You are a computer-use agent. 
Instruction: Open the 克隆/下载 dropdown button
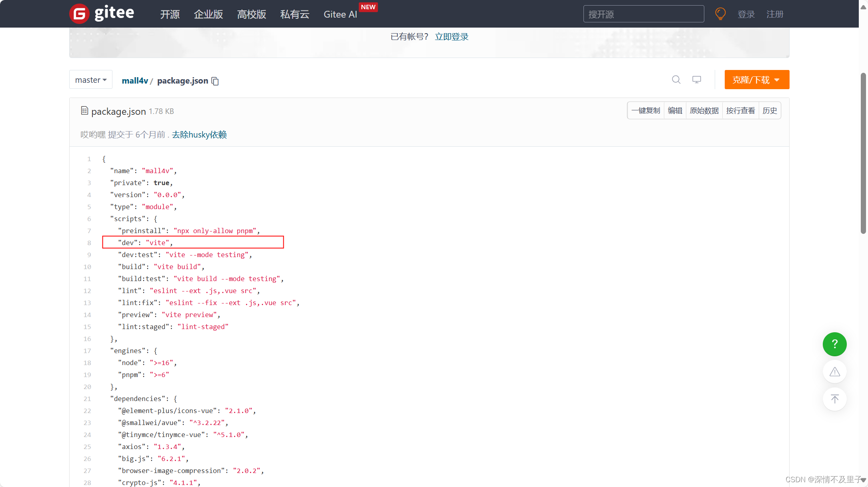(x=756, y=80)
